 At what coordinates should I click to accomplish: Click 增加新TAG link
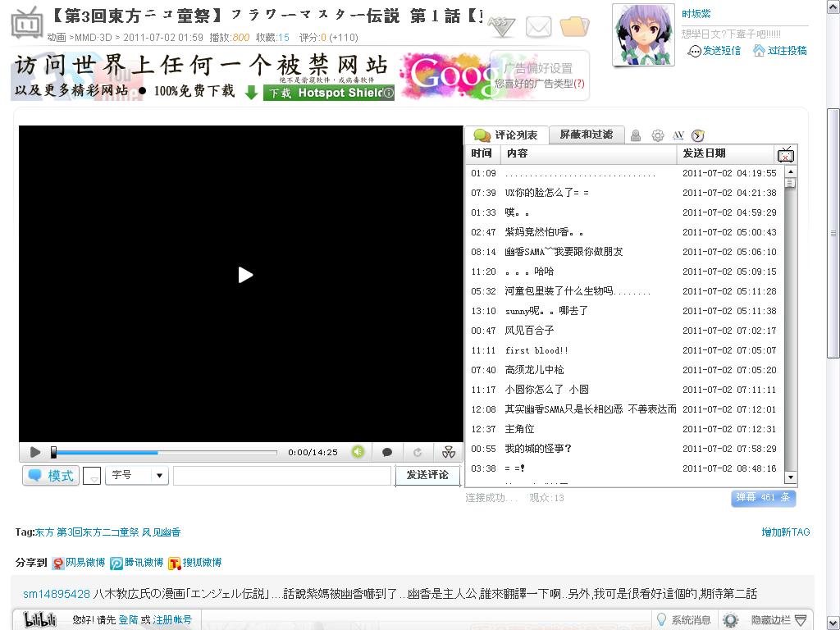(785, 532)
